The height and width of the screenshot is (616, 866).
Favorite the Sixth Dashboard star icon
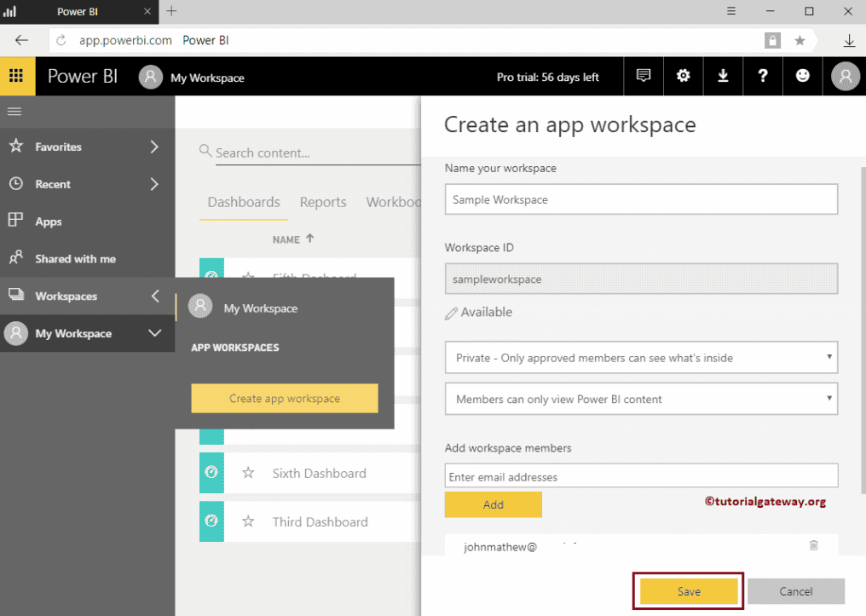(248, 473)
